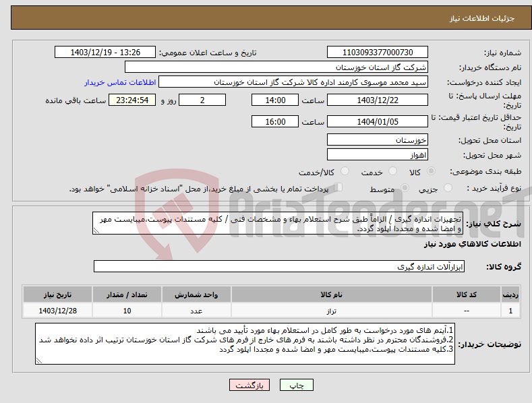Click the row number cell 1
Viewport: 532px width, 403px height.
pos(510,311)
